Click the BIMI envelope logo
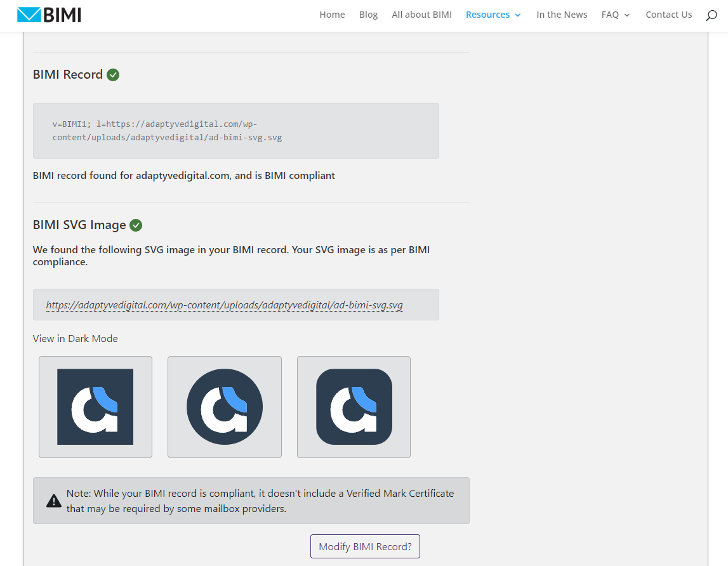The height and width of the screenshot is (566, 728). 49,15
